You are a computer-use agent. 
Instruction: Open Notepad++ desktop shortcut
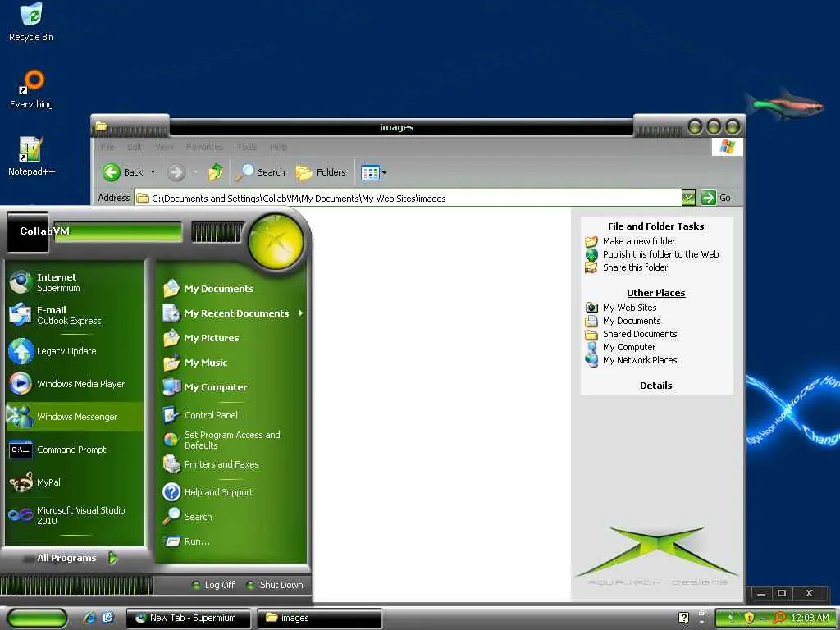[31, 157]
